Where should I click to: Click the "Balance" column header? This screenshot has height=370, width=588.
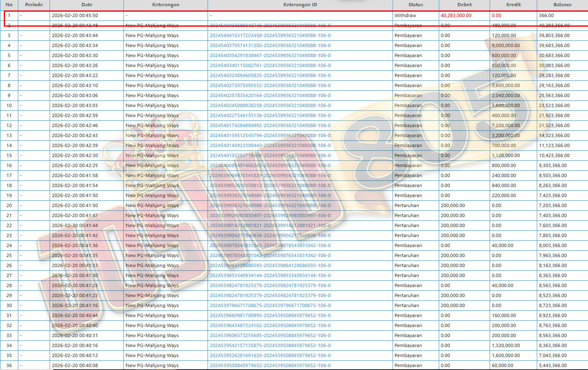click(x=562, y=5)
